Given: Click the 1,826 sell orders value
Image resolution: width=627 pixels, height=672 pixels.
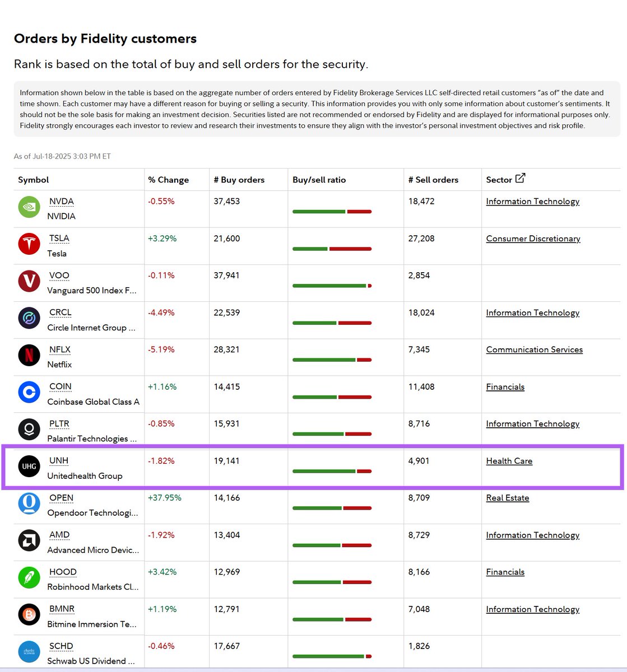Looking at the screenshot, I should [x=419, y=646].
